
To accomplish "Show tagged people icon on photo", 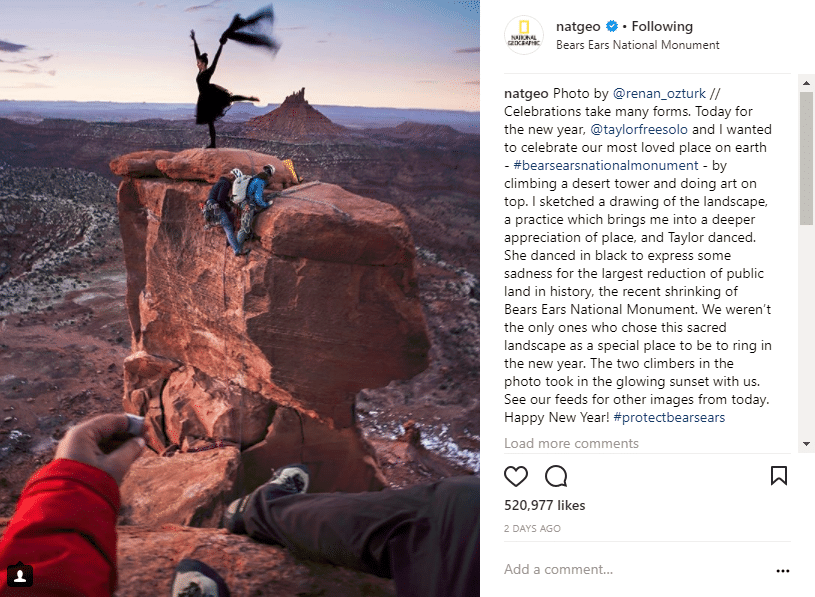I will (x=20, y=575).
